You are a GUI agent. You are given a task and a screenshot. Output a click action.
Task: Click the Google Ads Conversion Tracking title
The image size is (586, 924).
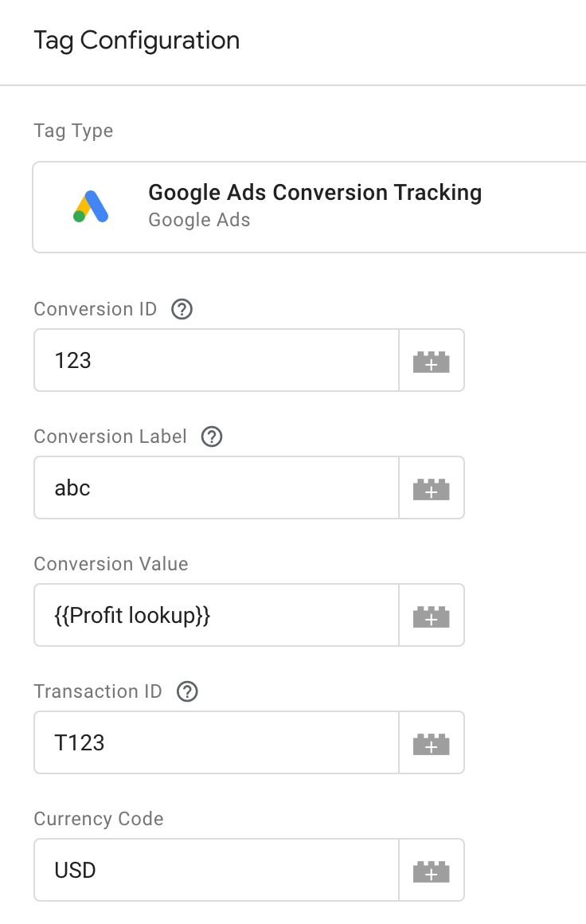[x=314, y=193]
